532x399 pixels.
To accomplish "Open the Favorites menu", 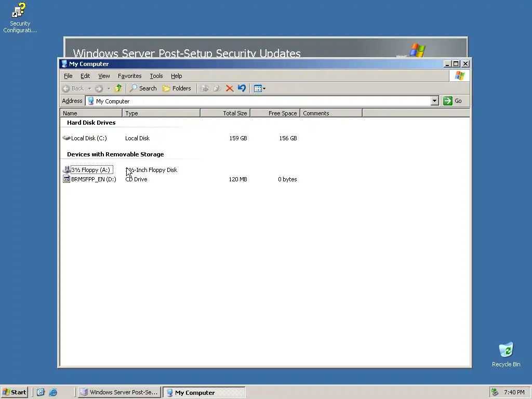I will coord(129,76).
